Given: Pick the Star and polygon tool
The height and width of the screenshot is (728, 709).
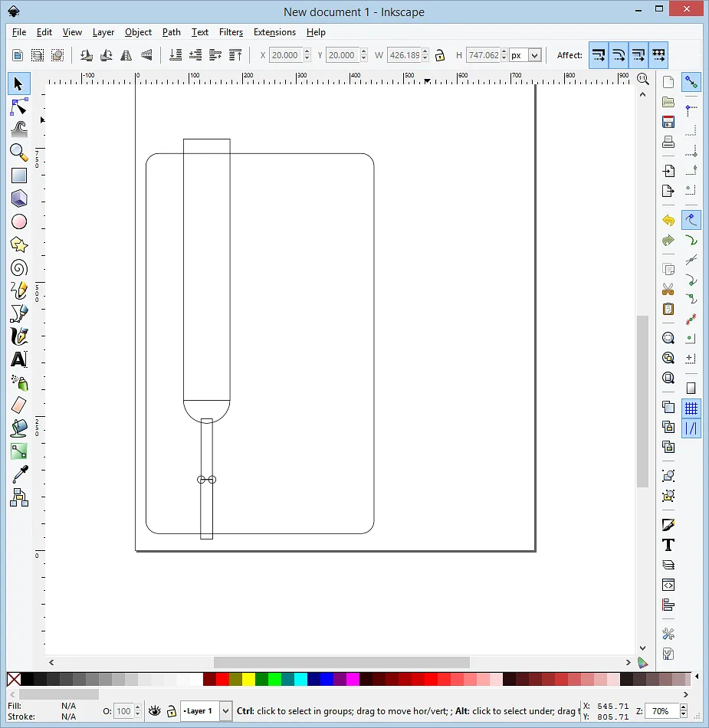Looking at the screenshot, I should point(19,244).
